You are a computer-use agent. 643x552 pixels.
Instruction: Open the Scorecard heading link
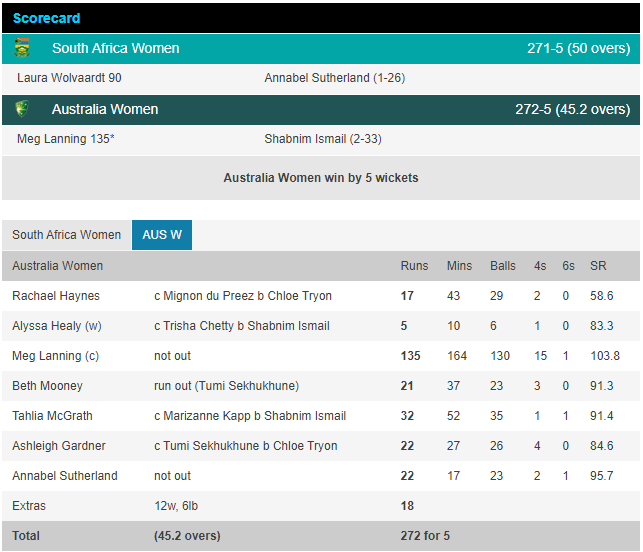click(46, 18)
